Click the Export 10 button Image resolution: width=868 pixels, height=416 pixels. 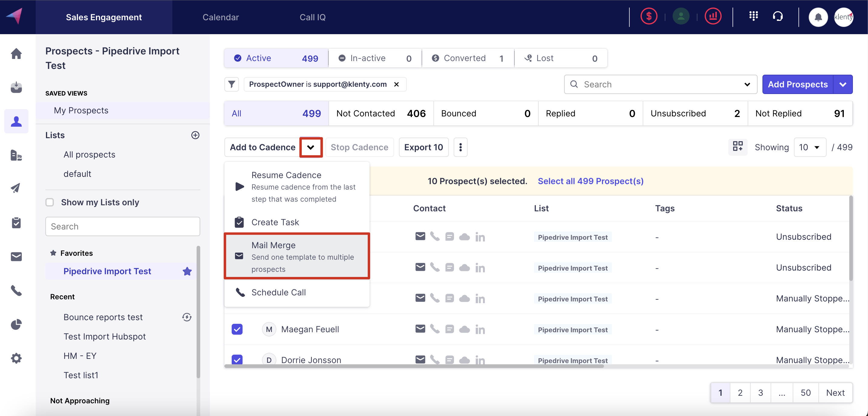(423, 147)
